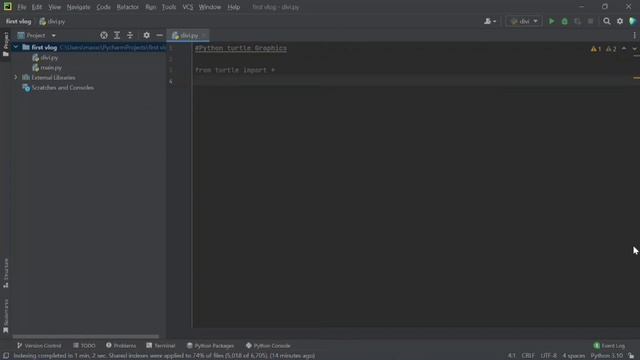
Task: Toggle Project tool window side tab
Action: point(5,44)
